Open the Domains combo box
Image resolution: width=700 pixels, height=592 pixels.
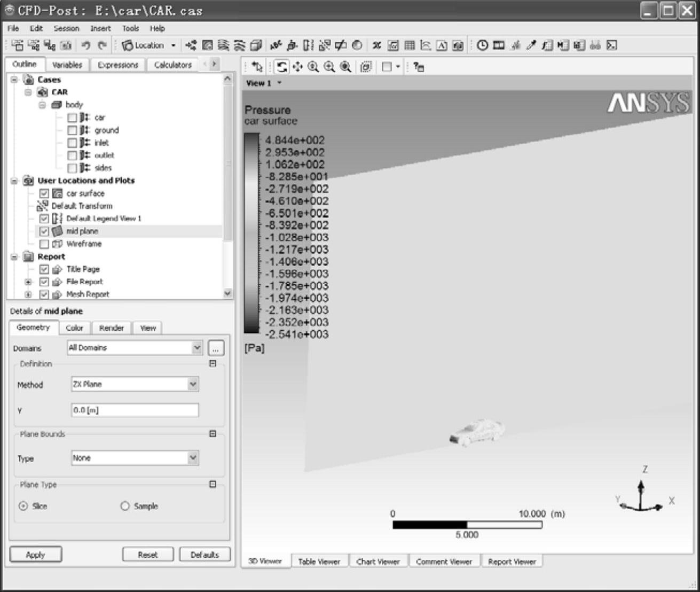(x=135, y=348)
